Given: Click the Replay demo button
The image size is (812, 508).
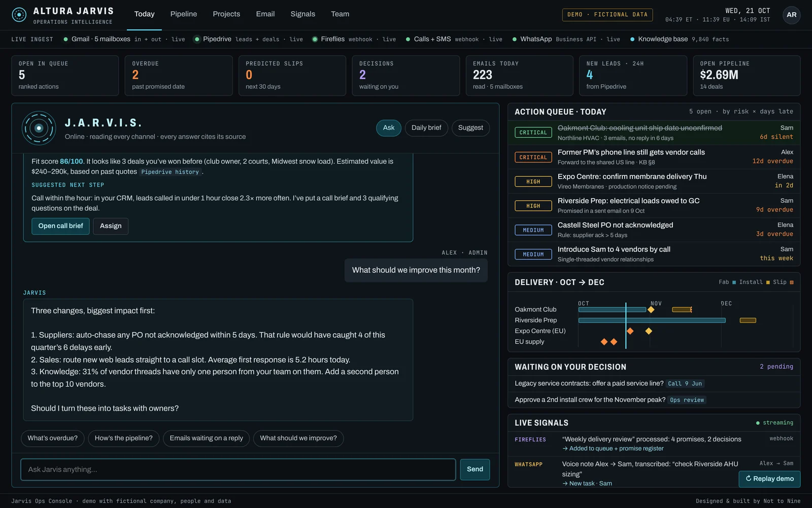Looking at the screenshot, I should (769, 479).
